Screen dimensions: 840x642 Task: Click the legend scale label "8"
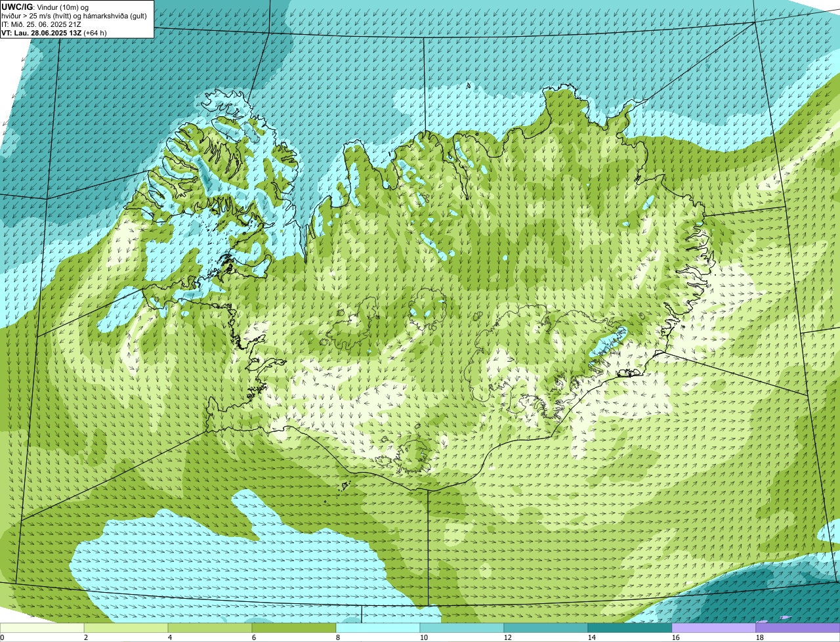[338, 637]
